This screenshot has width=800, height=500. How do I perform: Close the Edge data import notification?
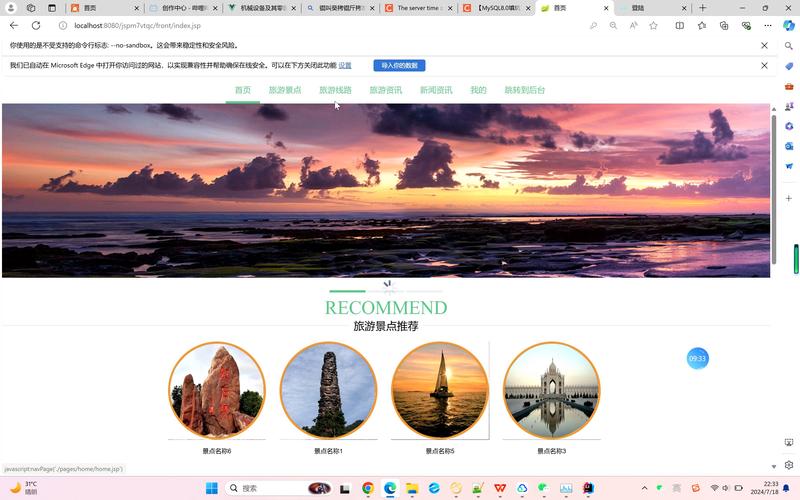pos(764,65)
